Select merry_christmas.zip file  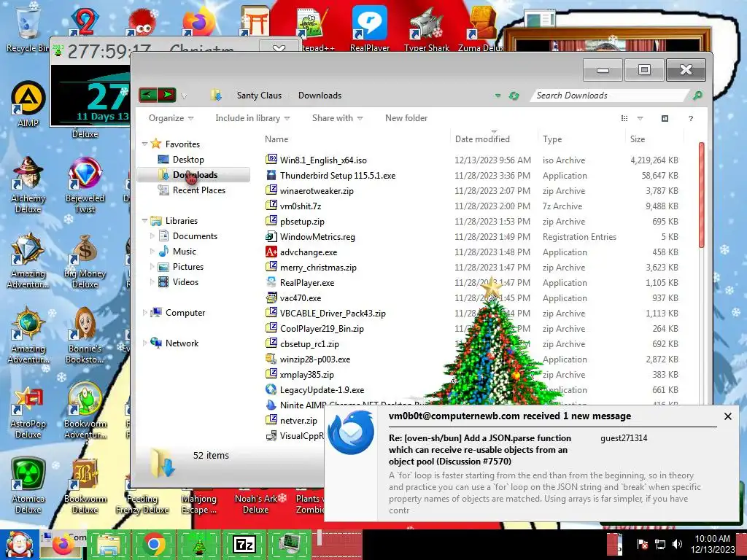(318, 268)
